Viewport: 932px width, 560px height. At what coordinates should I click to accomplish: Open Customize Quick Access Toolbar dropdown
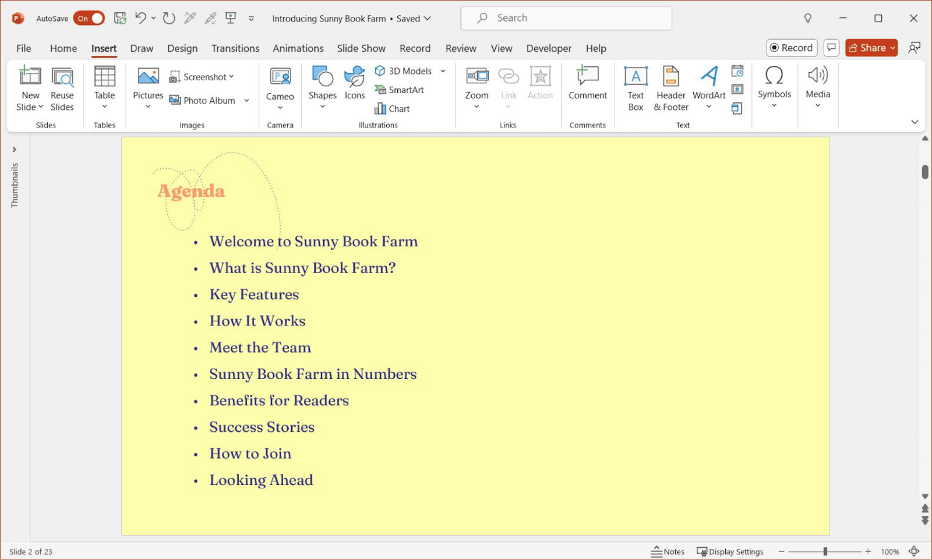251,19
